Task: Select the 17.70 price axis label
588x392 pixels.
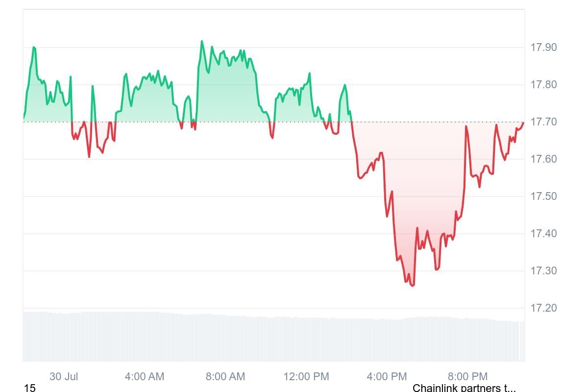Action: click(x=543, y=122)
